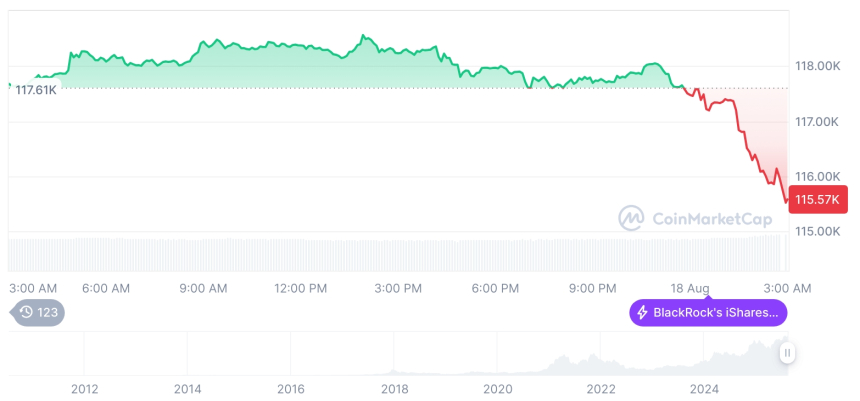Open the 123 history events badge
860x401 pixels.
click(x=40, y=313)
